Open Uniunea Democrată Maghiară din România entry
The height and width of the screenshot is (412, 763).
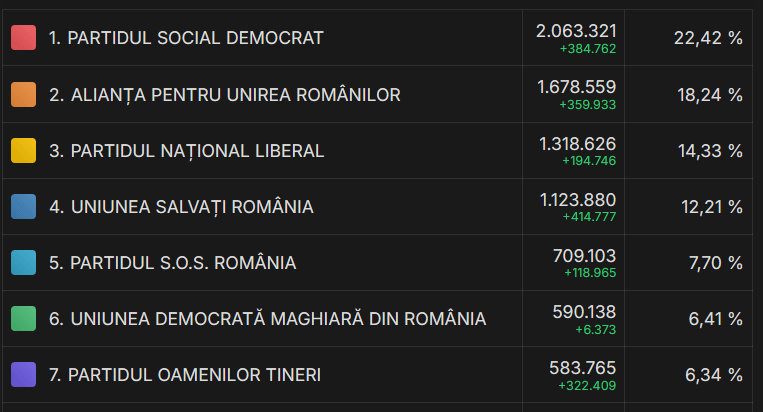coord(267,319)
